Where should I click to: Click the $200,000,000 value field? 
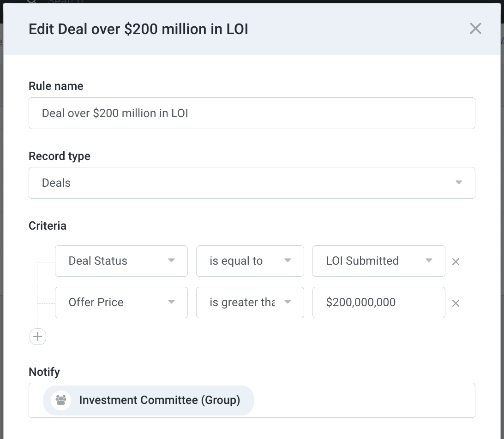click(x=378, y=303)
